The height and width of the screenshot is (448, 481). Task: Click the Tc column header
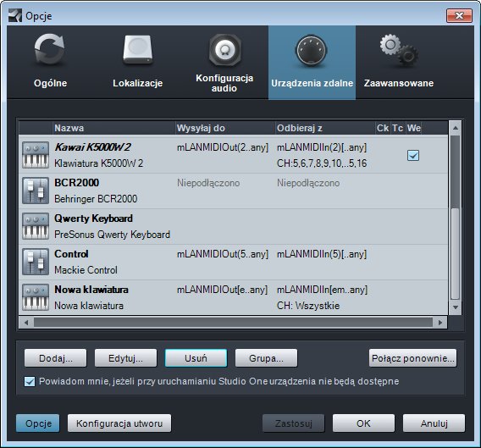coord(398,128)
